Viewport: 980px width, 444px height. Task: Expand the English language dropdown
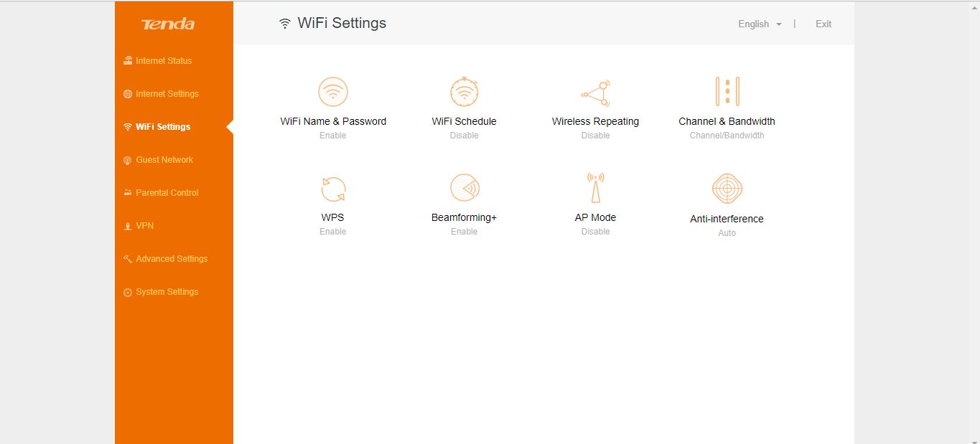(x=760, y=24)
